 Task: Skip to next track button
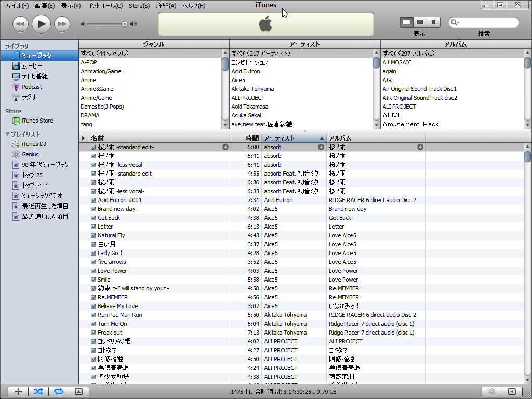point(62,24)
